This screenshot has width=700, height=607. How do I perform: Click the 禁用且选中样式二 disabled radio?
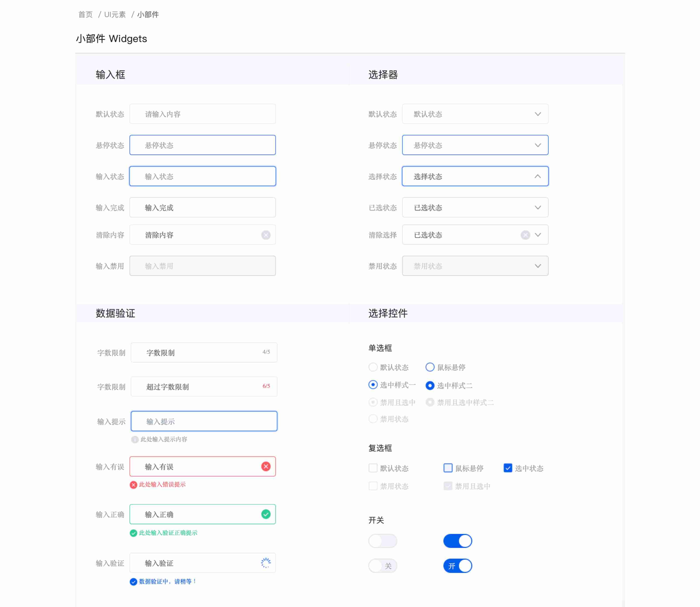[x=430, y=402]
